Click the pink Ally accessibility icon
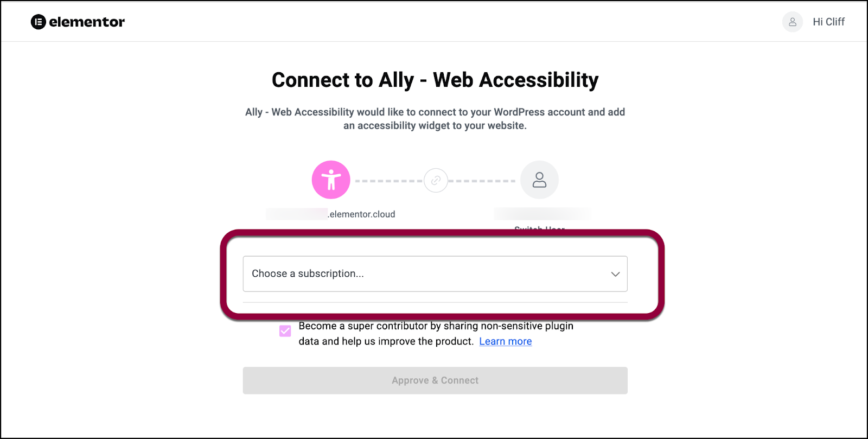This screenshot has width=868, height=439. tap(331, 180)
